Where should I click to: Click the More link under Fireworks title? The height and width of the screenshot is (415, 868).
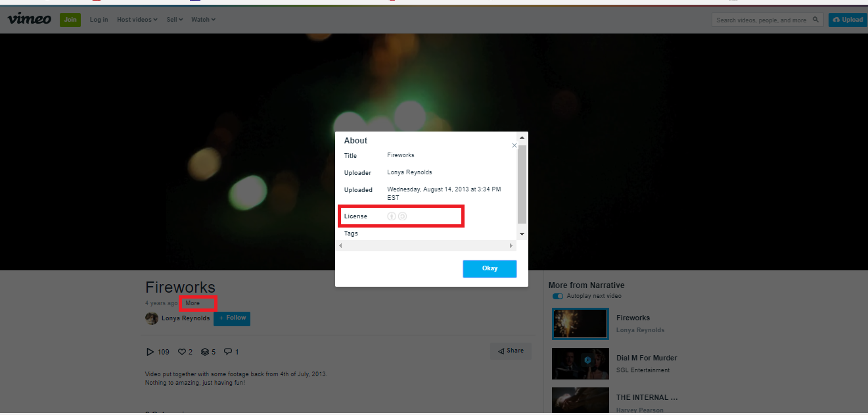(x=193, y=303)
